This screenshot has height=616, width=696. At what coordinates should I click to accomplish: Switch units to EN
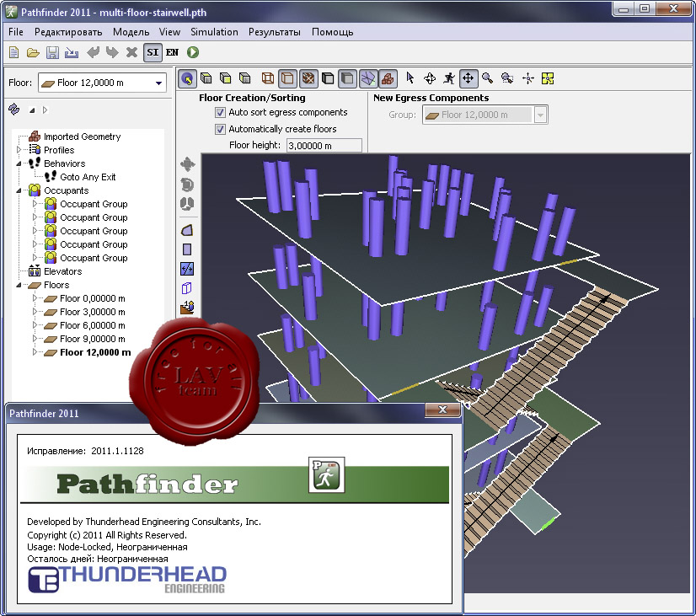[x=172, y=52]
